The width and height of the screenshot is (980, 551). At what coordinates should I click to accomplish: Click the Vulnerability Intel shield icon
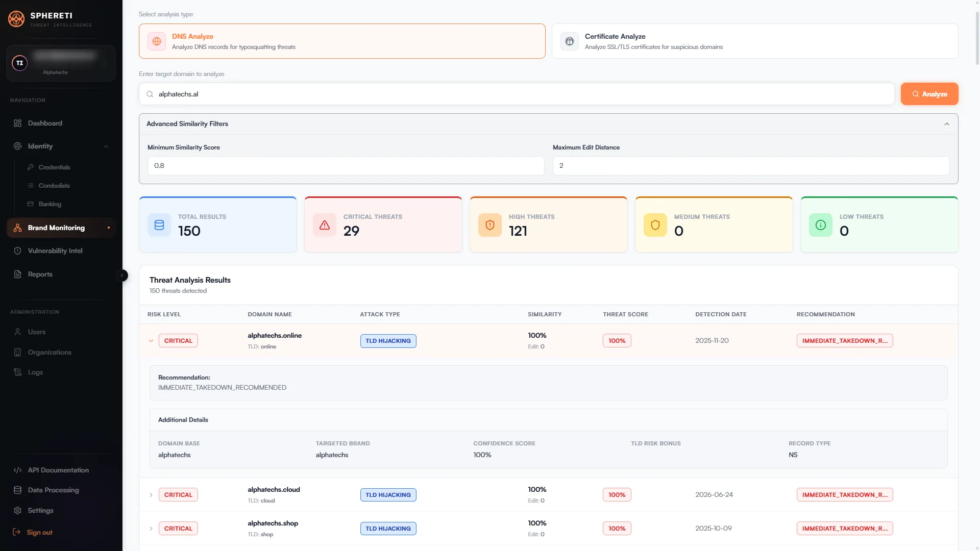click(17, 251)
